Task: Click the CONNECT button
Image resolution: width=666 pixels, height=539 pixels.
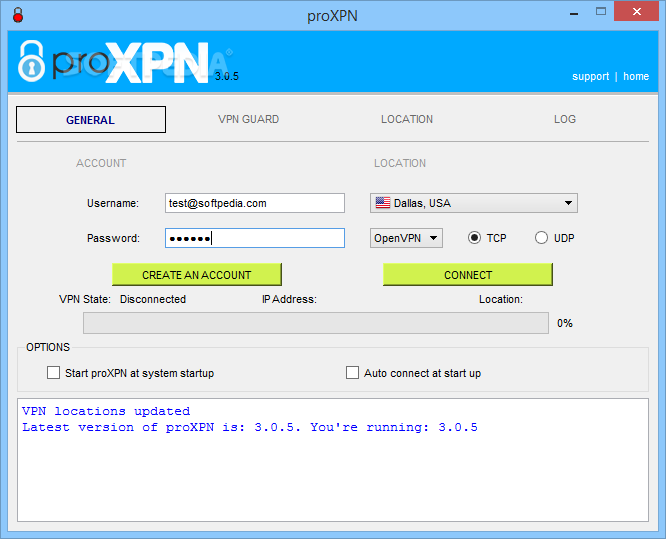Action: coord(468,275)
